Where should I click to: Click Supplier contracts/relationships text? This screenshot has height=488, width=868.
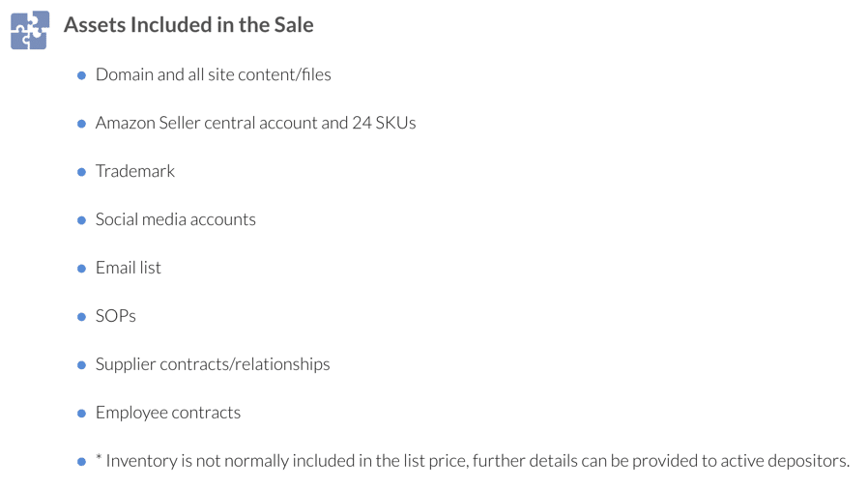pyautogui.click(x=213, y=364)
